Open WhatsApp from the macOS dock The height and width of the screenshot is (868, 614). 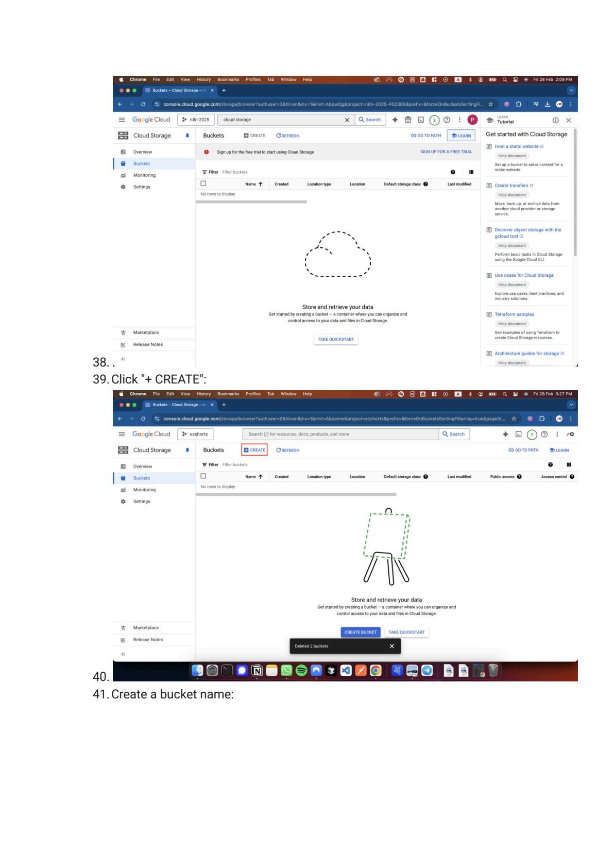point(286,670)
